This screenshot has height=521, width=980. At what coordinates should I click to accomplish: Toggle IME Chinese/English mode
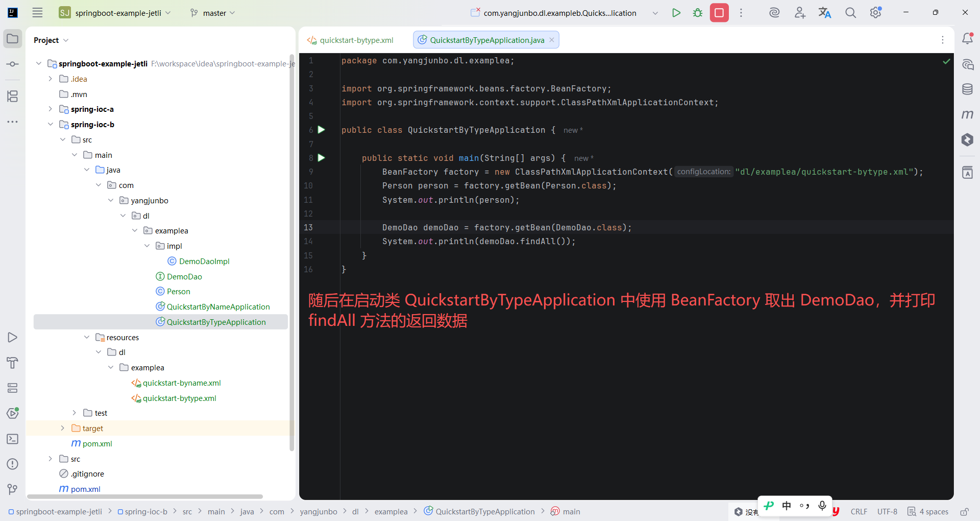[x=787, y=506]
